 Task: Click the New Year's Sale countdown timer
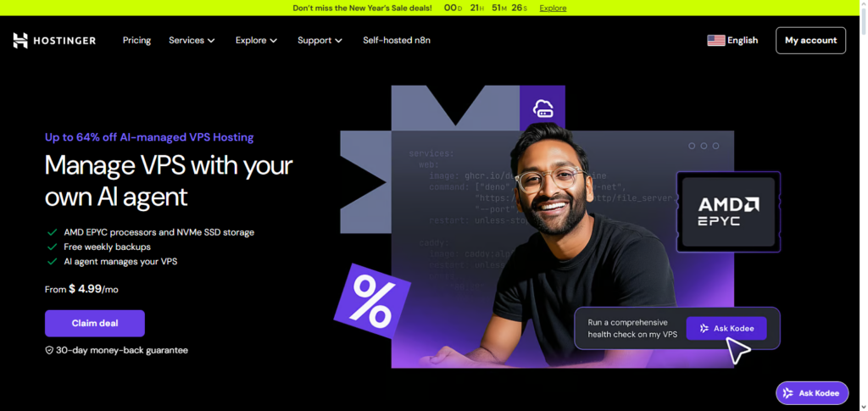click(x=486, y=8)
